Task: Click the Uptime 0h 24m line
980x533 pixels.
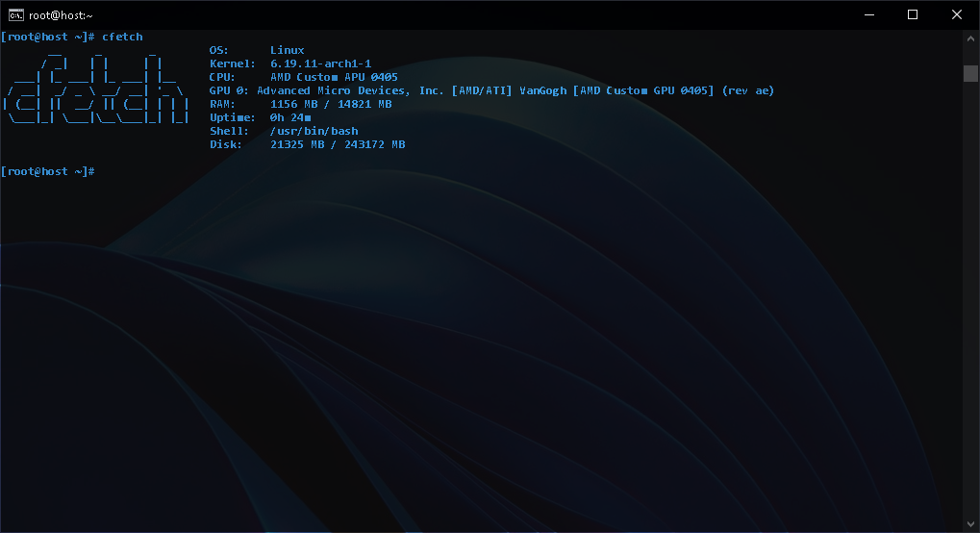Action: click(260, 117)
